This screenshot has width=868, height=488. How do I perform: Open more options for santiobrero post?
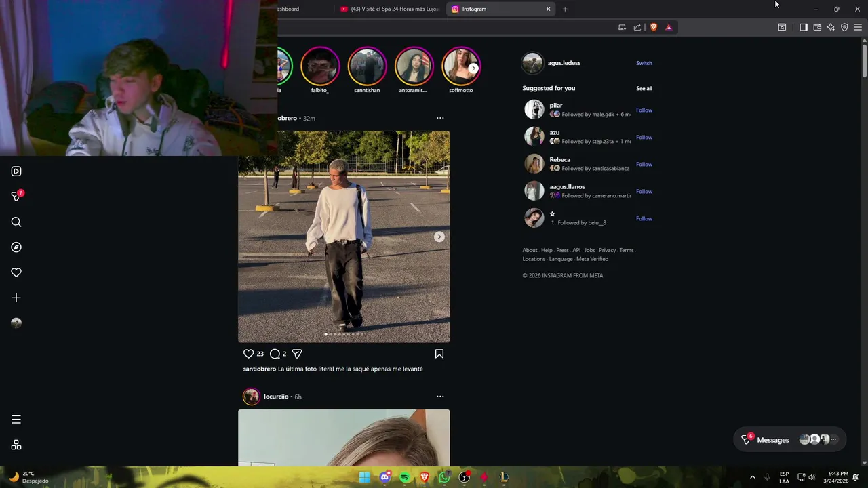[440, 118]
